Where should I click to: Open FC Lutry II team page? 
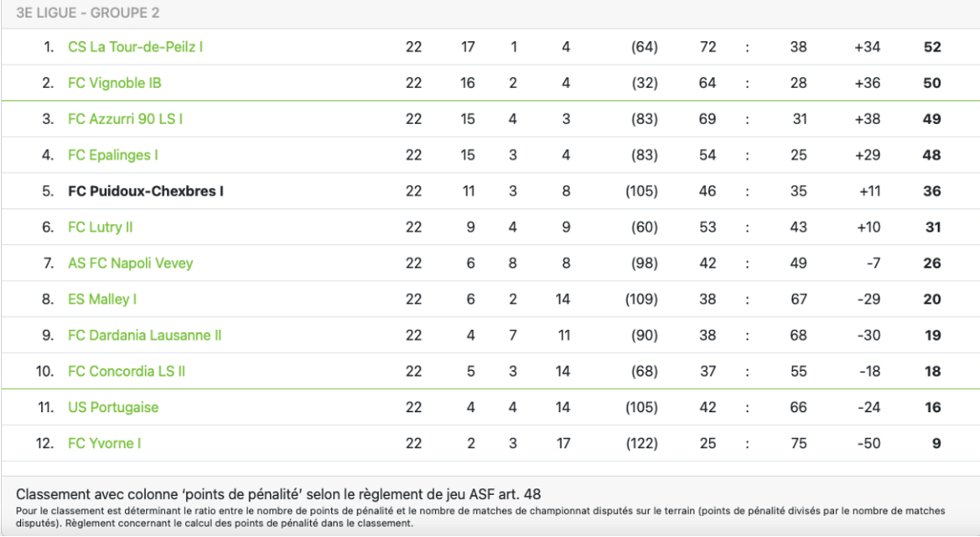[100, 227]
